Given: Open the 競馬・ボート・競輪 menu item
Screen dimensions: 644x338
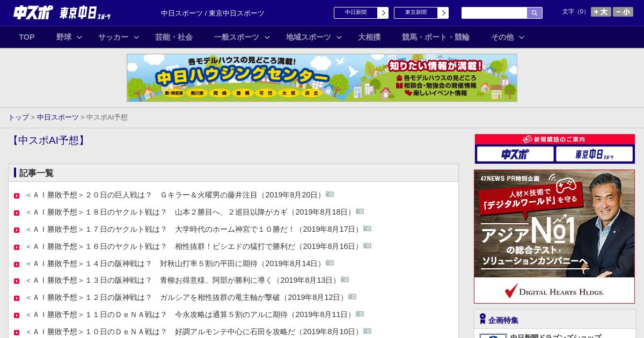Looking at the screenshot, I should pos(436,37).
